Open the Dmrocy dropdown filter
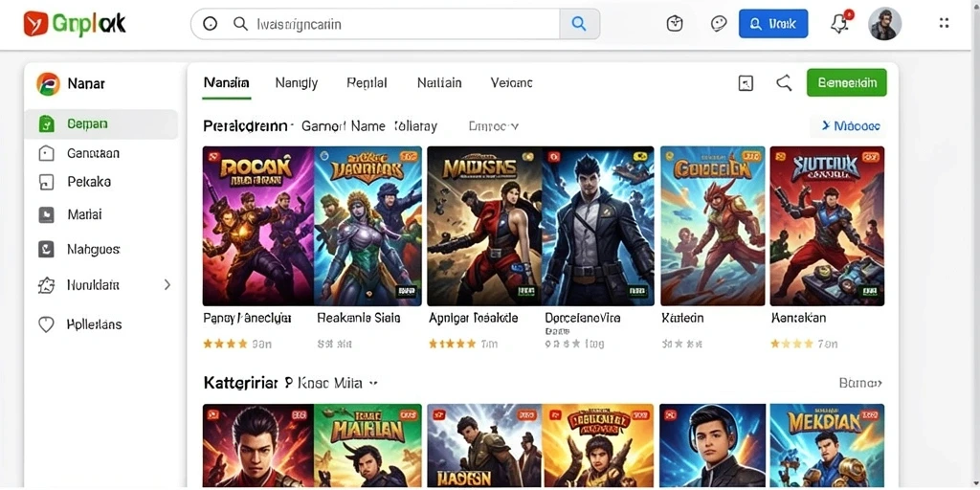This screenshot has height=490, width=980. click(x=494, y=126)
